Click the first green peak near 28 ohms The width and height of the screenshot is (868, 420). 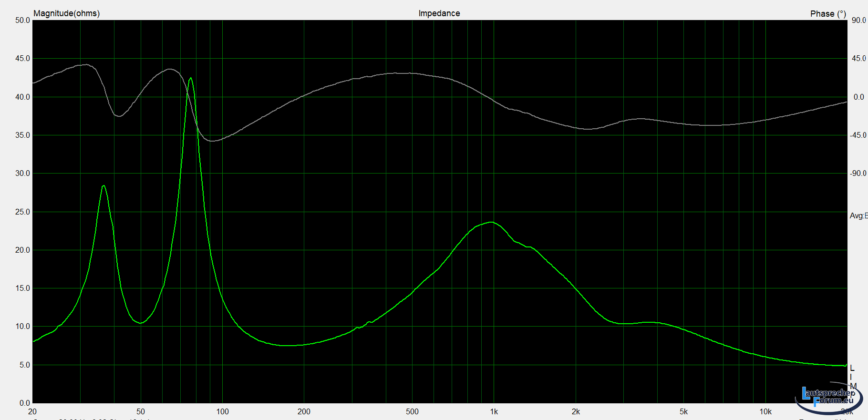[103, 186]
